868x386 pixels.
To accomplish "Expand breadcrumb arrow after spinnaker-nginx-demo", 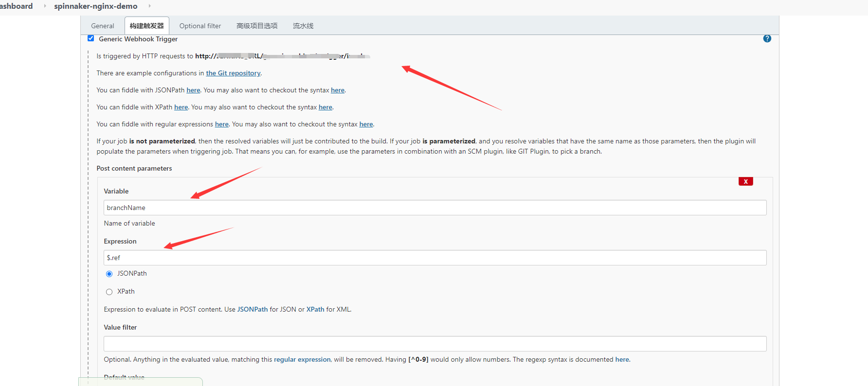I will (x=149, y=6).
